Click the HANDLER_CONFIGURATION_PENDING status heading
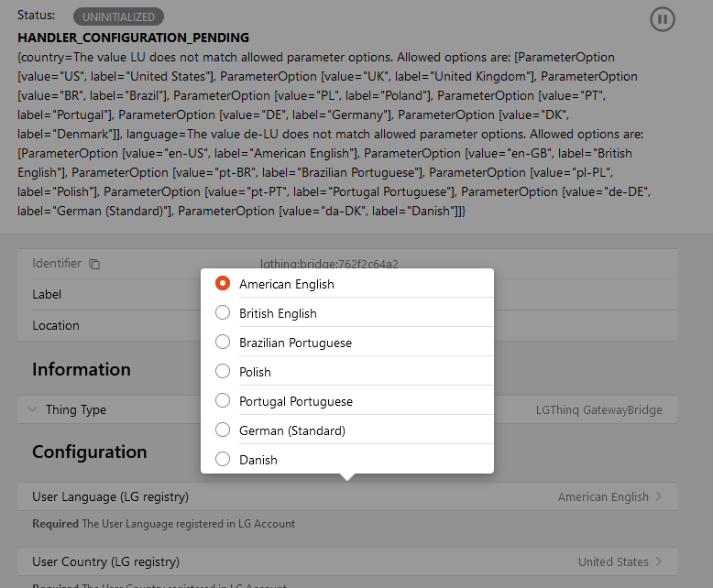Screen dimensions: 713x588 (133, 38)
